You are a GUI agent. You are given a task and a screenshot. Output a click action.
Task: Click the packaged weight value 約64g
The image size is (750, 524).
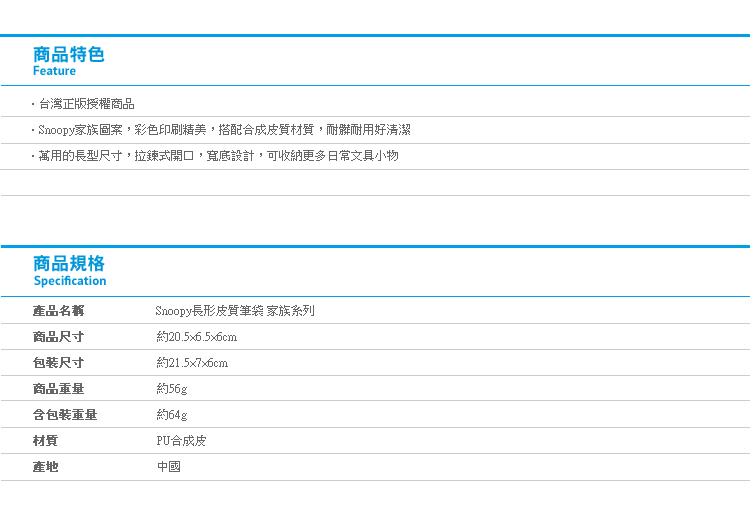[x=172, y=414]
